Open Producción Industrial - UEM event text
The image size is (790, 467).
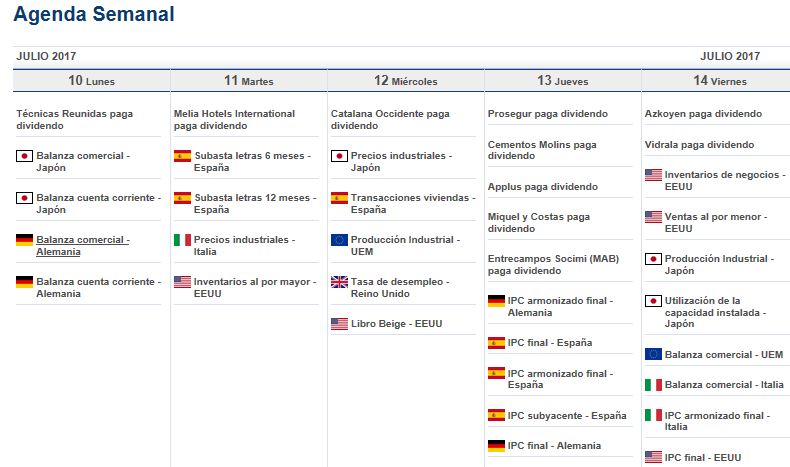tap(405, 246)
